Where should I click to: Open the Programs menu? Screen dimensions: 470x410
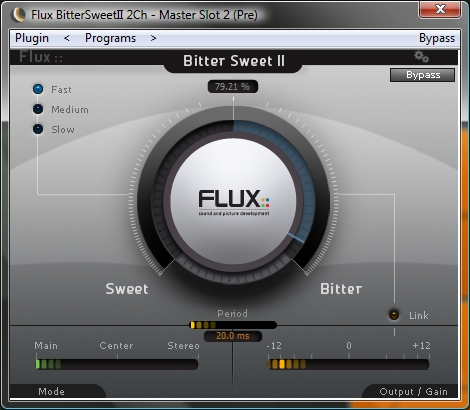110,38
